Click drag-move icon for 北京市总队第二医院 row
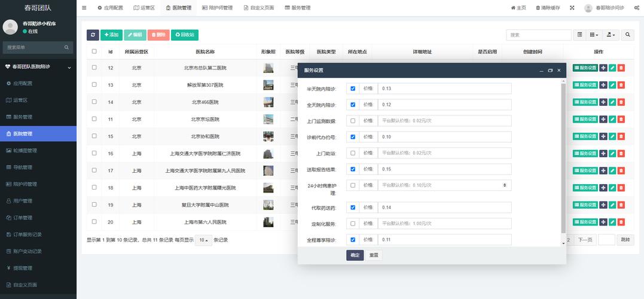The image size is (644, 299). point(603,68)
